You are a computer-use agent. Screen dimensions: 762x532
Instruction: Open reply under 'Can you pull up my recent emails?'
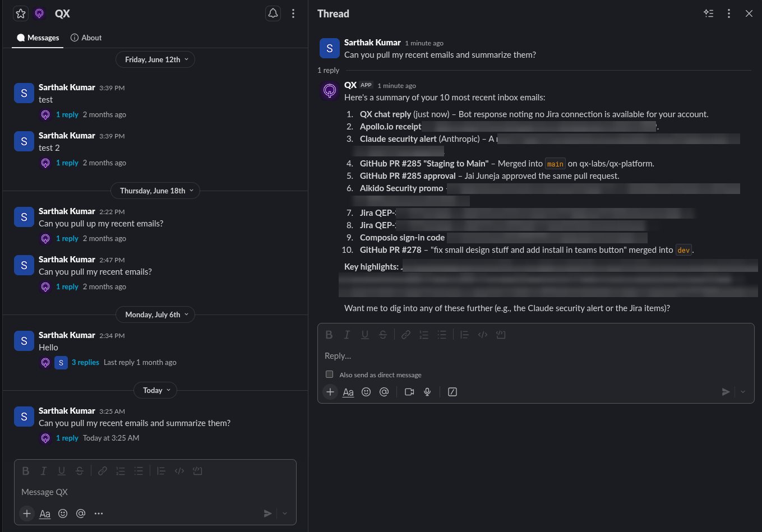(x=67, y=238)
